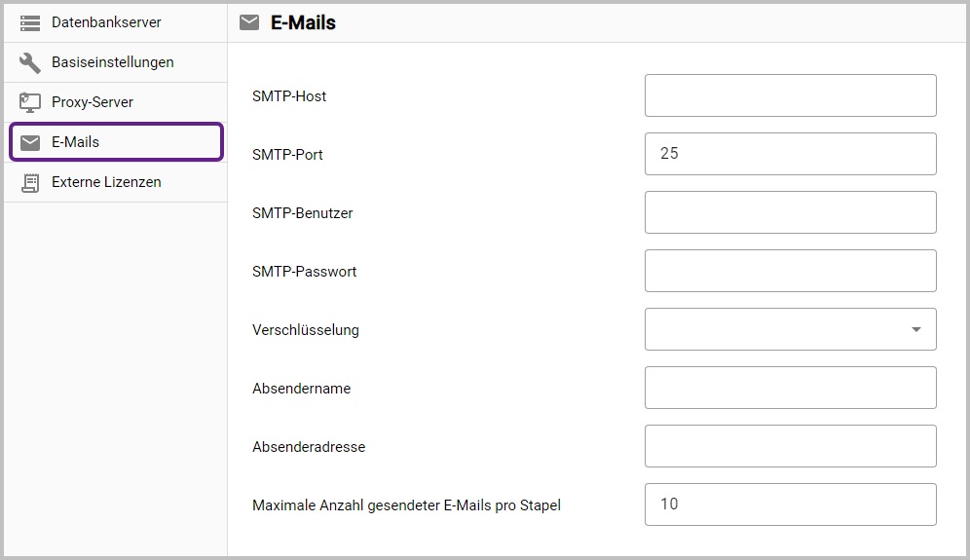Open the Datenbankserver settings section

[106, 22]
